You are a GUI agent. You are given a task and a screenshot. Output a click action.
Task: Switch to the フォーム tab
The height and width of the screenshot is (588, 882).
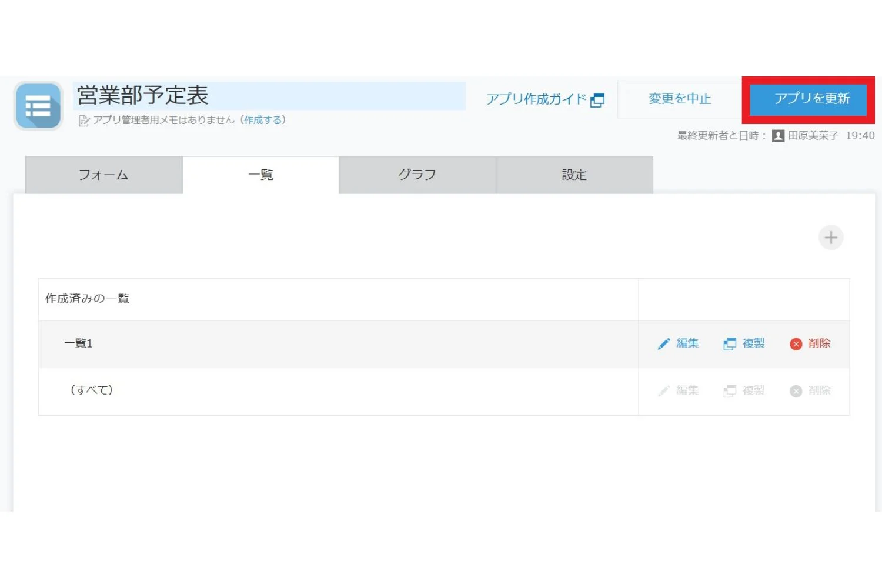pos(103,175)
